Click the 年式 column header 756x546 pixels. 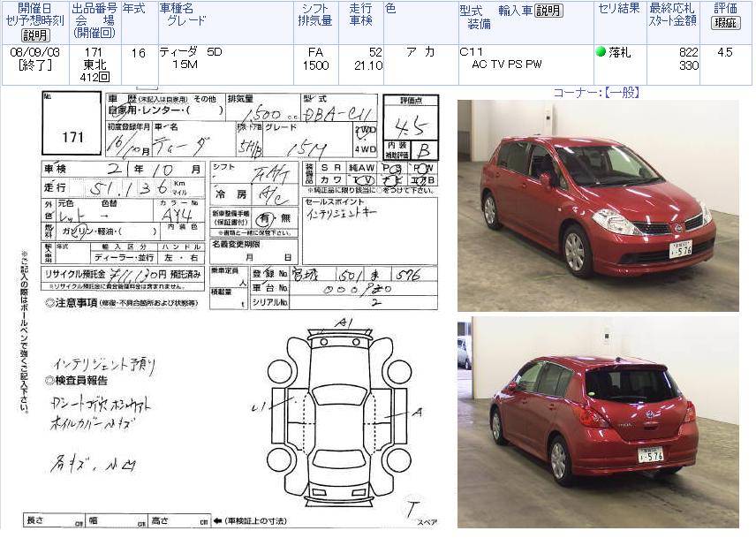click(x=134, y=8)
